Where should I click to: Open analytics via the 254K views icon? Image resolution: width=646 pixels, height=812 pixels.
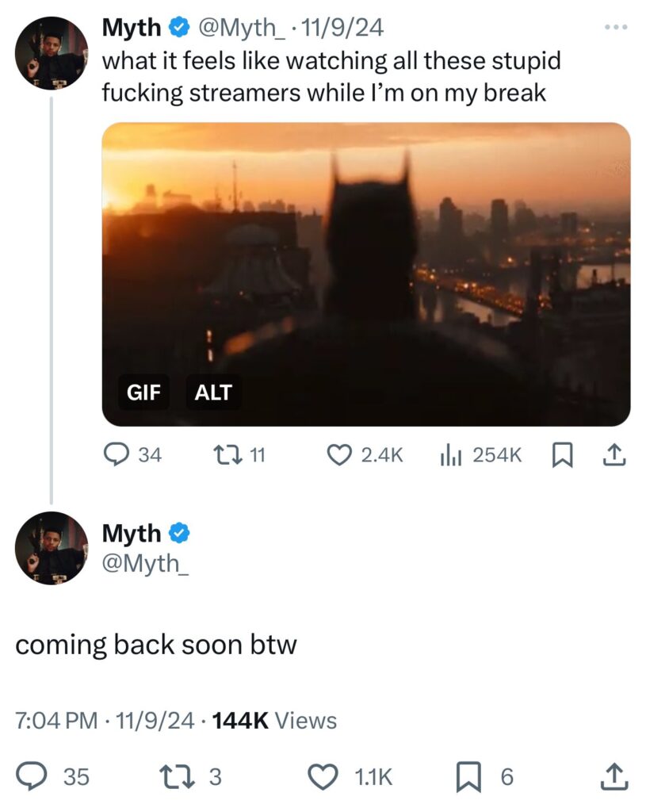click(452, 455)
